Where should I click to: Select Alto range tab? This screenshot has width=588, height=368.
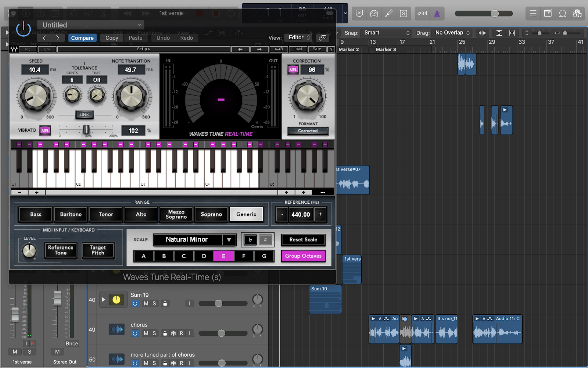coord(141,214)
